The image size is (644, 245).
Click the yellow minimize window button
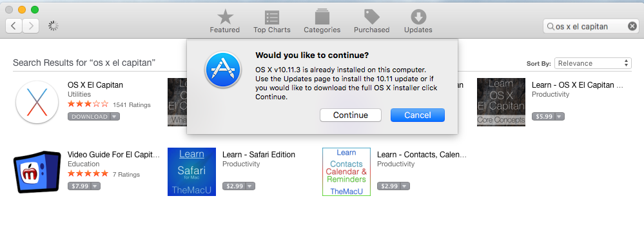22,10
